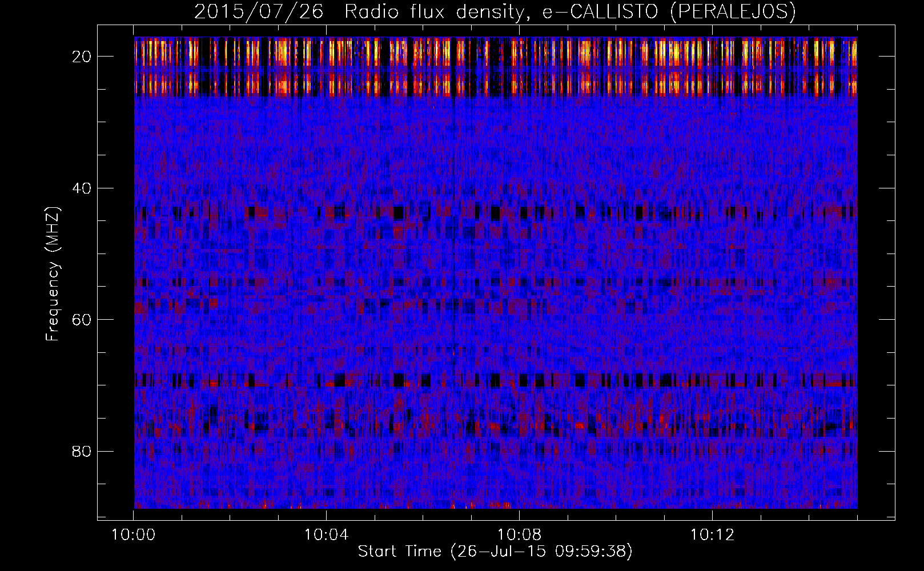This screenshot has height=571, width=924.
Task: Click 'e-CALLISTO' in the plot title
Action: tap(600, 12)
